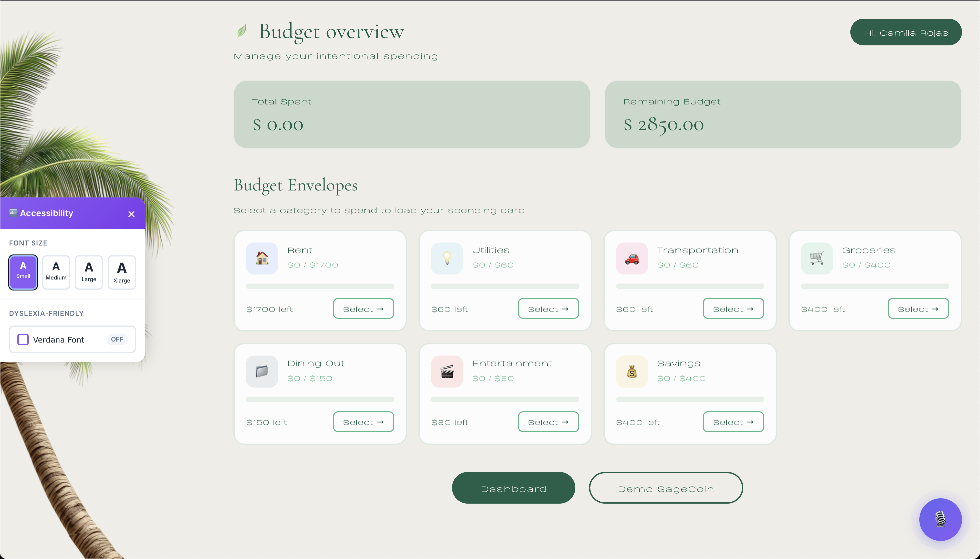
Task: Enable the Verdana Font checkbox
Action: (23, 340)
